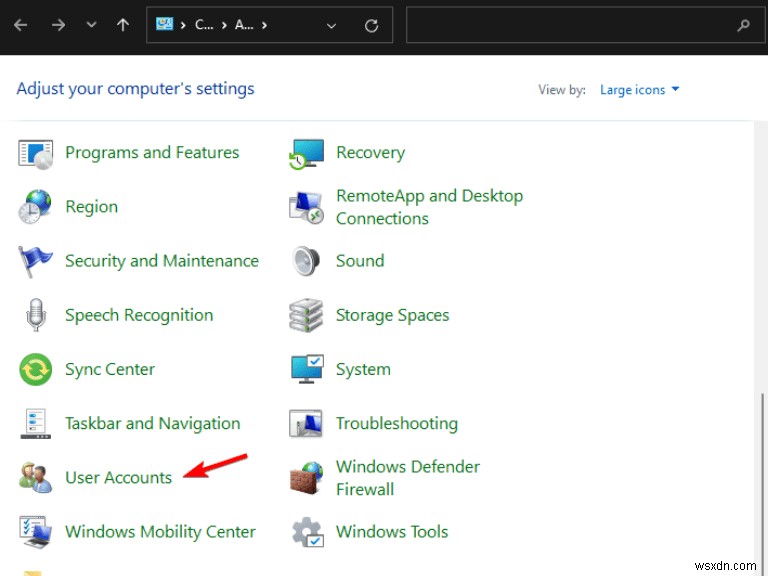The width and height of the screenshot is (768, 576).
Task: Open the RemoteApp and Desktop Connections icon
Action: 307,207
